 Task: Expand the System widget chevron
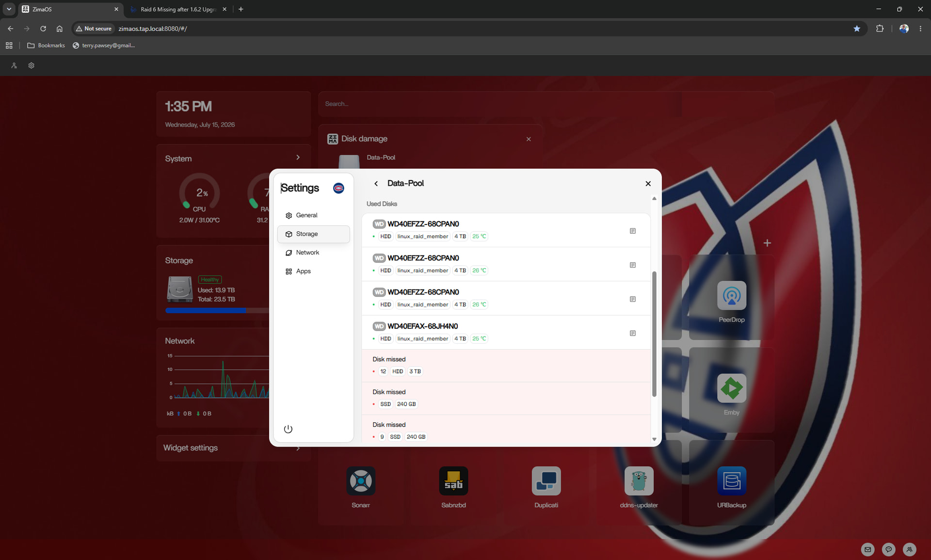[x=298, y=158]
